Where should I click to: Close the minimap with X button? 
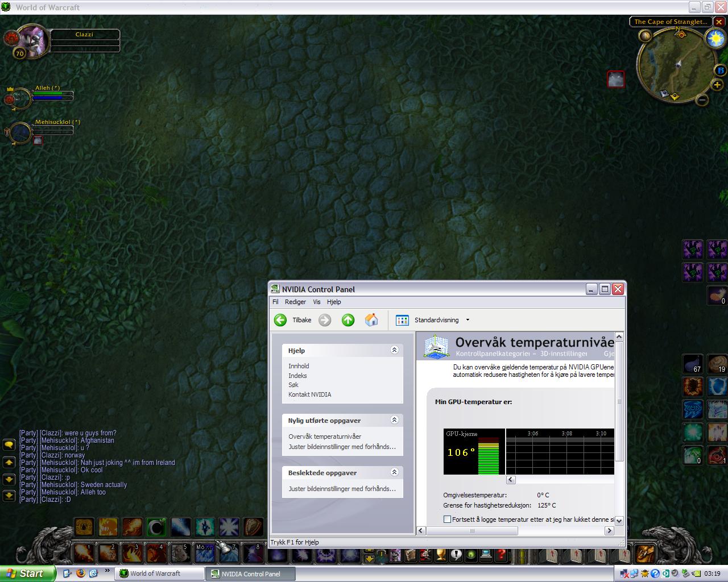[x=719, y=22]
